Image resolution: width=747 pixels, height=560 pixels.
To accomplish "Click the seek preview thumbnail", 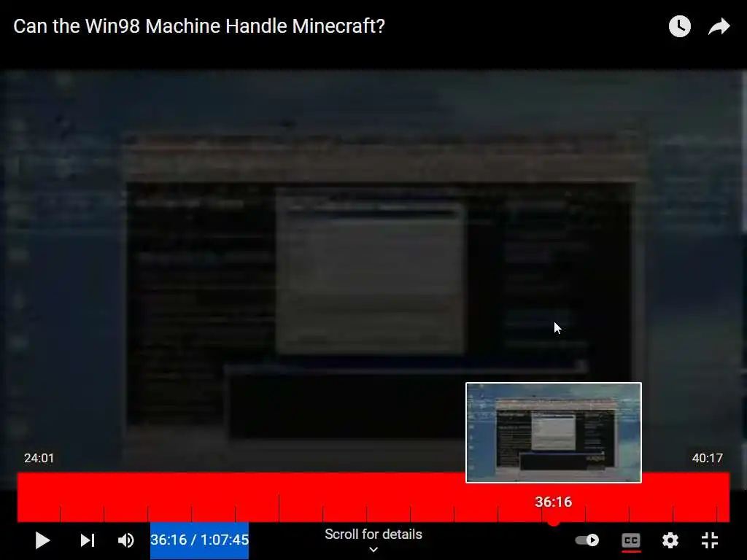I will pyautogui.click(x=554, y=432).
